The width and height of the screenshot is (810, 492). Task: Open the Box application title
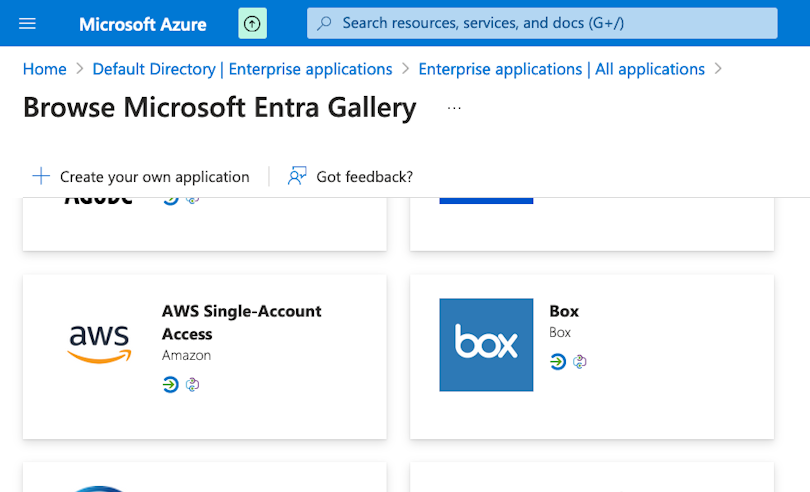[564, 311]
